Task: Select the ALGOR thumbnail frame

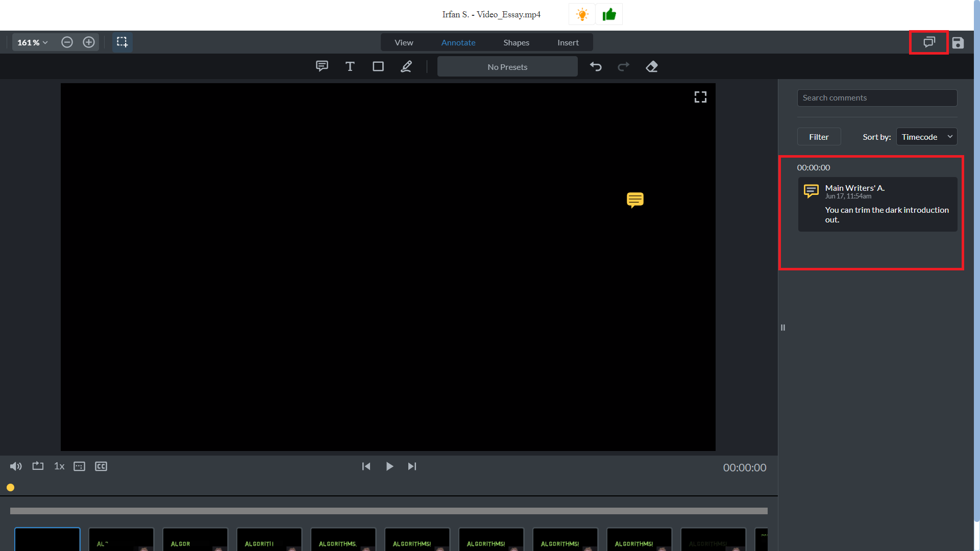Action: click(x=195, y=539)
